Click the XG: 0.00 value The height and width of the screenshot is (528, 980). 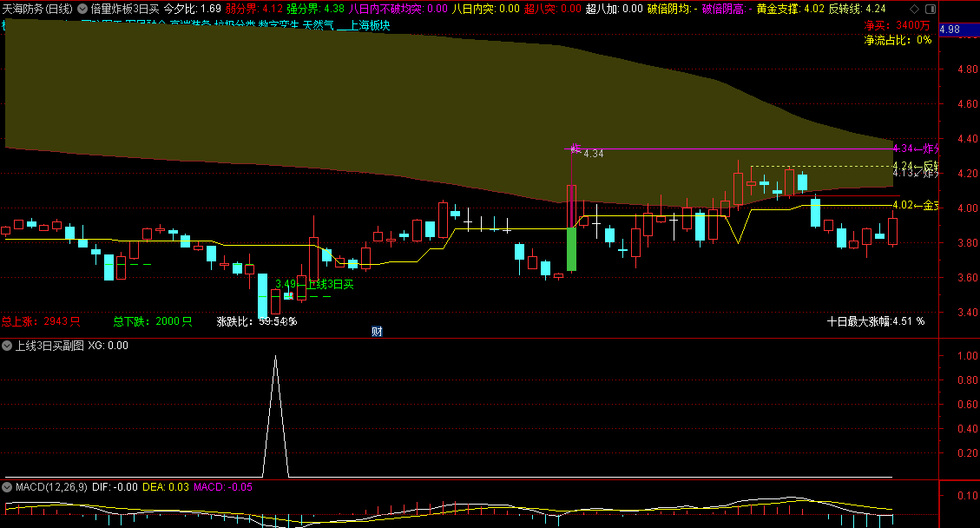[109, 346]
